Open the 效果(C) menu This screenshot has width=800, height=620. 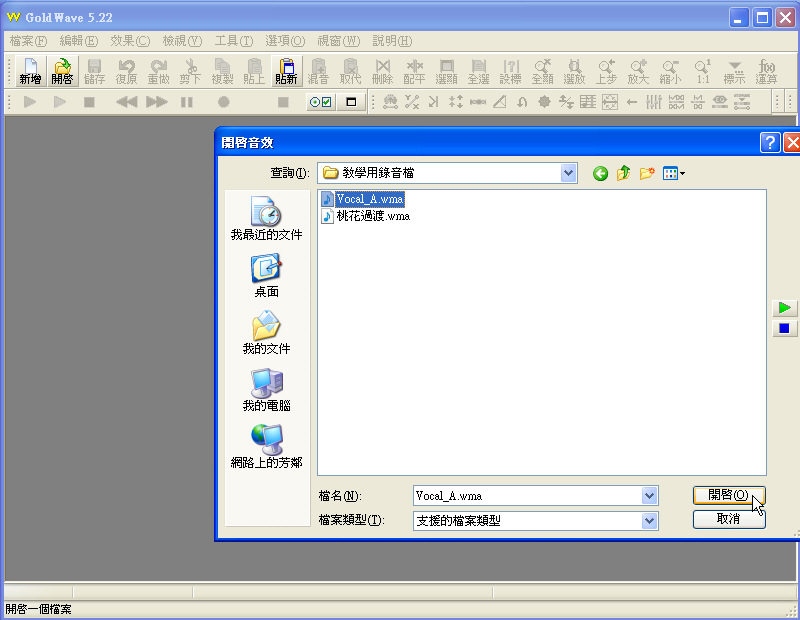(x=130, y=41)
